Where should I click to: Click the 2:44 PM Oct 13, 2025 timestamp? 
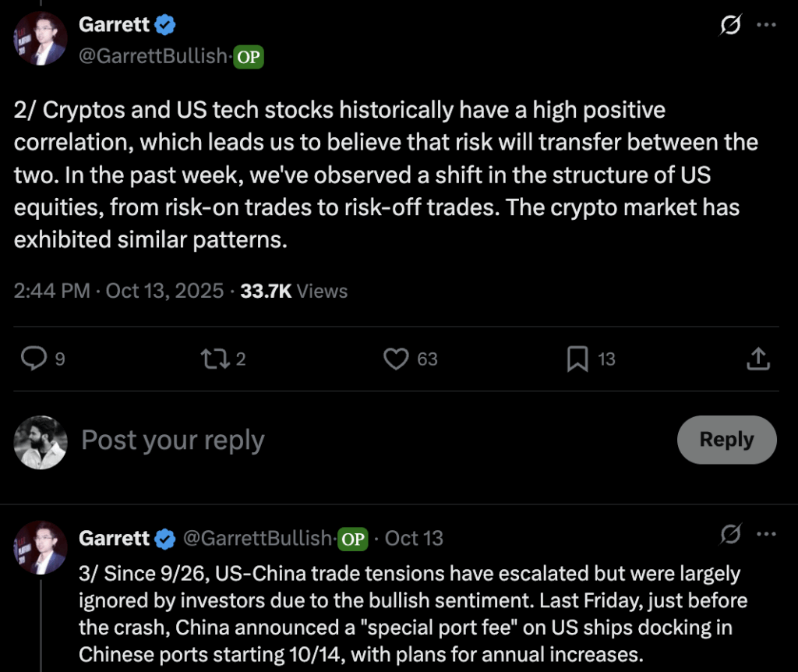pos(118,291)
